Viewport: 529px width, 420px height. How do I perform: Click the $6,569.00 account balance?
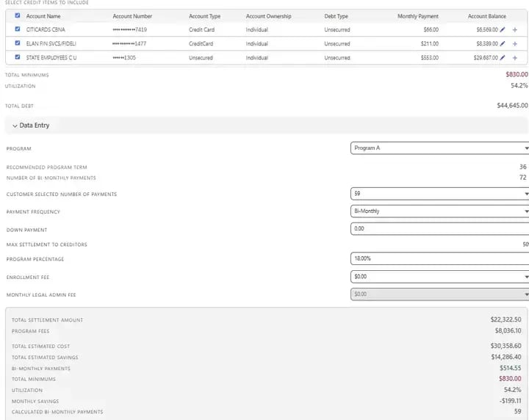pyautogui.click(x=487, y=29)
